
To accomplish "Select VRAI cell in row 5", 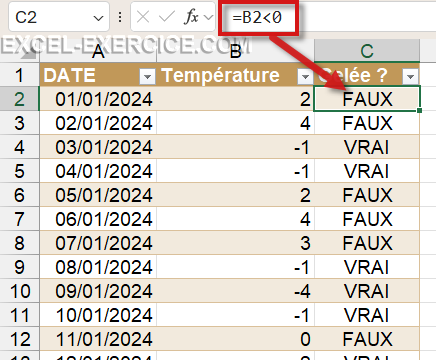I will click(x=367, y=171).
